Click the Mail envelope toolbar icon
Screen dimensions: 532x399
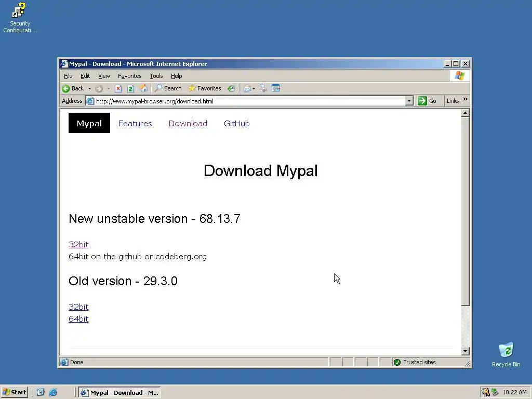tap(247, 88)
